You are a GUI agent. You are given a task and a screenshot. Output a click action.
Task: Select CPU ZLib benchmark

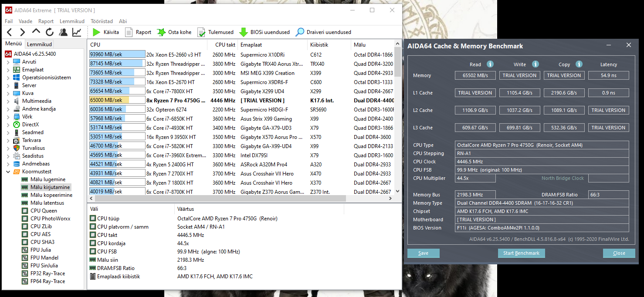[x=41, y=226]
